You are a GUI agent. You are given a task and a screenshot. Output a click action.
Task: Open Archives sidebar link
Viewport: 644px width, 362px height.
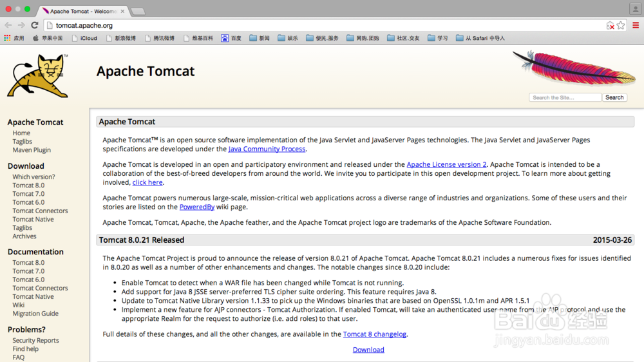pos(24,236)
